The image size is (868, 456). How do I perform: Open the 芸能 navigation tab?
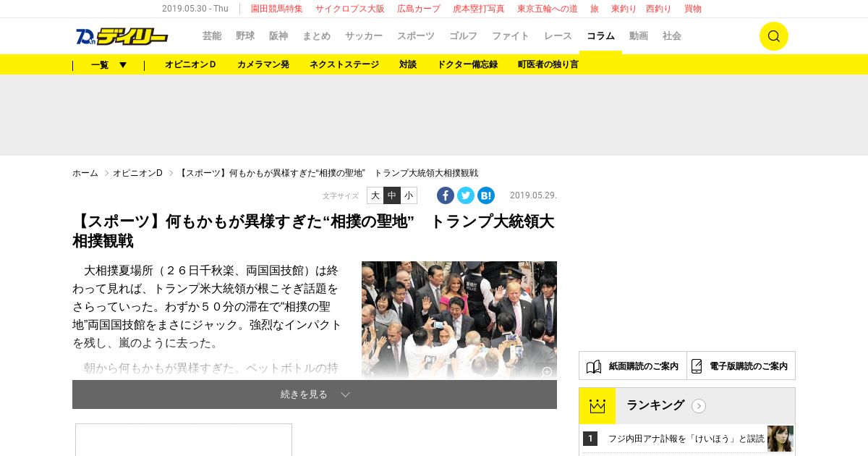point(212,36)
